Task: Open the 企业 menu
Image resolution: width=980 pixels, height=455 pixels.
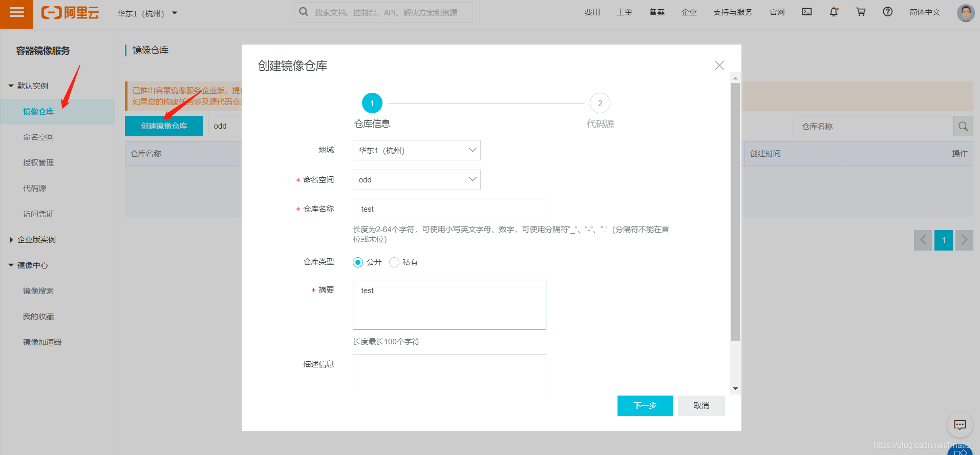Action: point(689,12)
